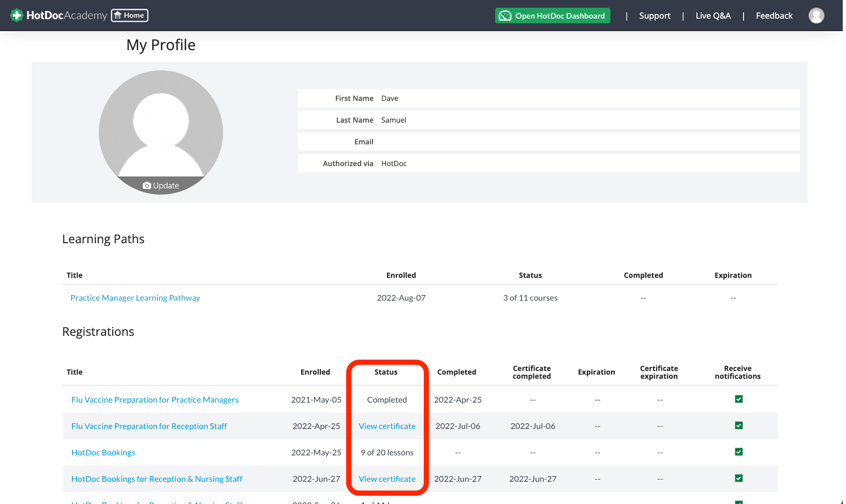Click completed date 2022-Apr-25
This screenshot has height=504, width=846.
pyautogui.click(x=458, y=400)
